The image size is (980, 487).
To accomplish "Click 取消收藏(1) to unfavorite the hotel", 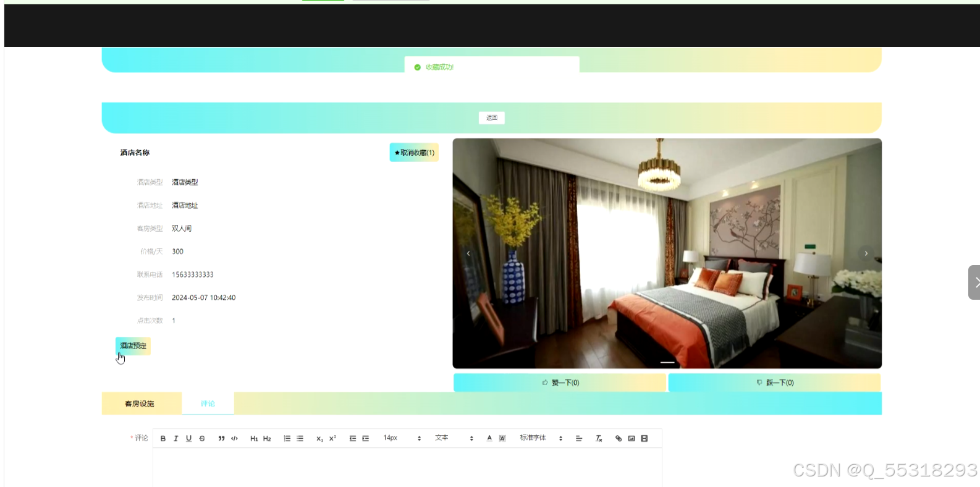I will tap(414, 153).
